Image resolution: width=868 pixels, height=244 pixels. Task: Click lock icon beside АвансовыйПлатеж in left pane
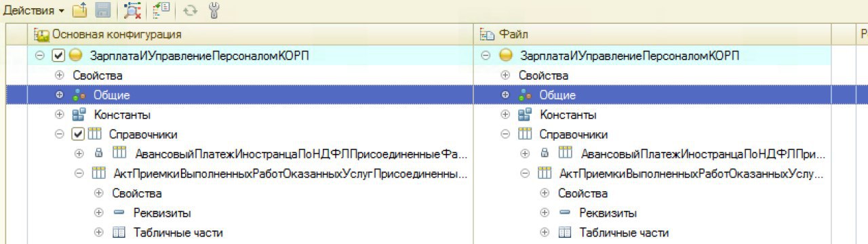coord(98,154)
